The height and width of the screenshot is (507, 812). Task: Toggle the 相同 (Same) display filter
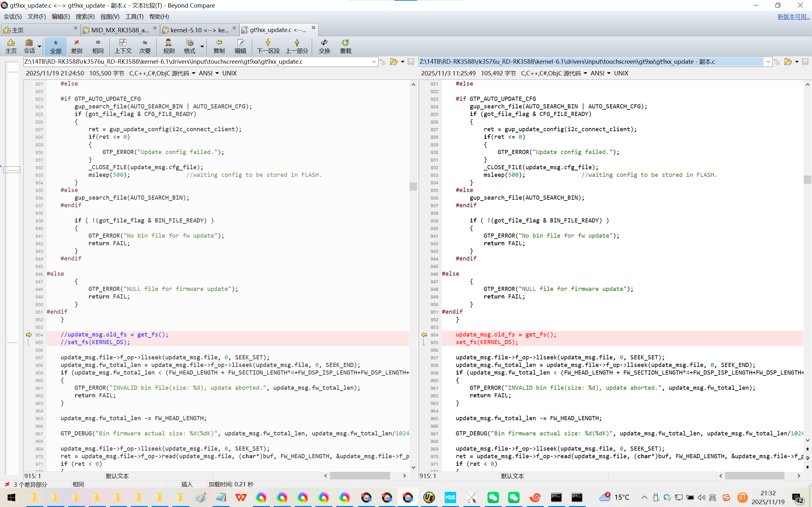pos(98,46)
